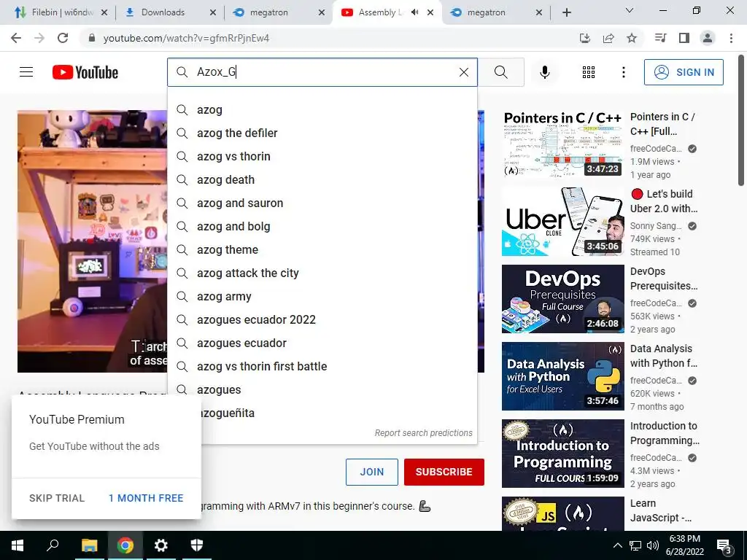The image size is (747, 560).
Task: Open the notification center icon
Action: [724, 547]
